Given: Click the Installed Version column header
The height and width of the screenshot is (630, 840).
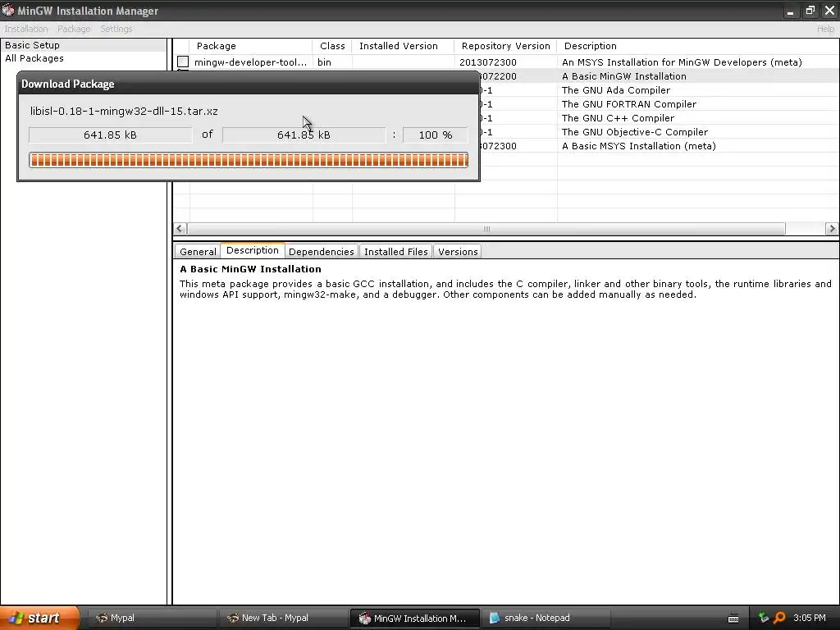Looking at the screenshot, I should (x=403, y=46).
